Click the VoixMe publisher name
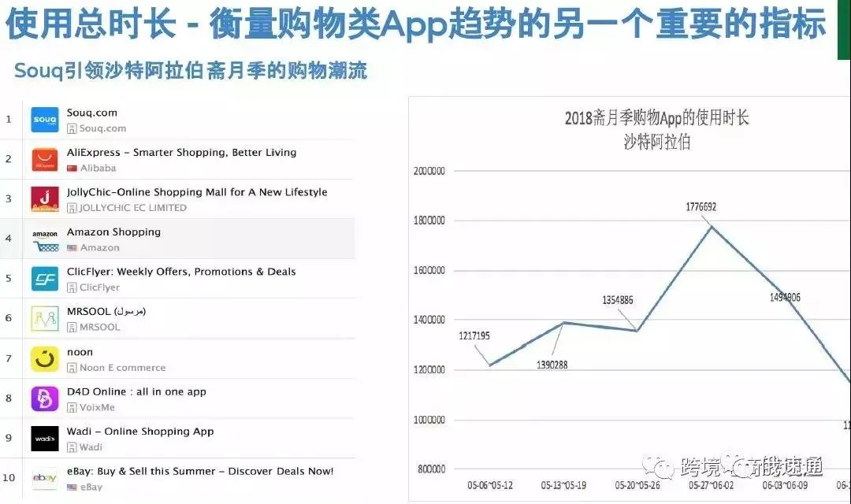 point(97,407)
